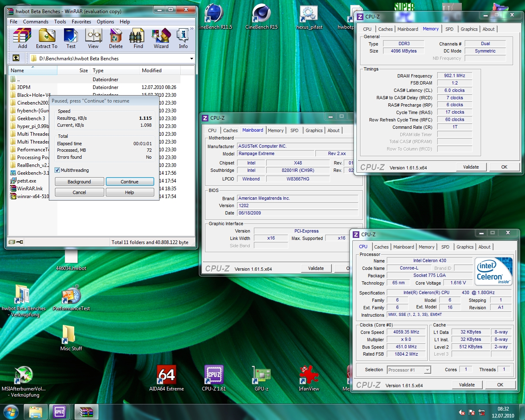Click Validate in Memory CPU-Z window

(x=471, y=167)
